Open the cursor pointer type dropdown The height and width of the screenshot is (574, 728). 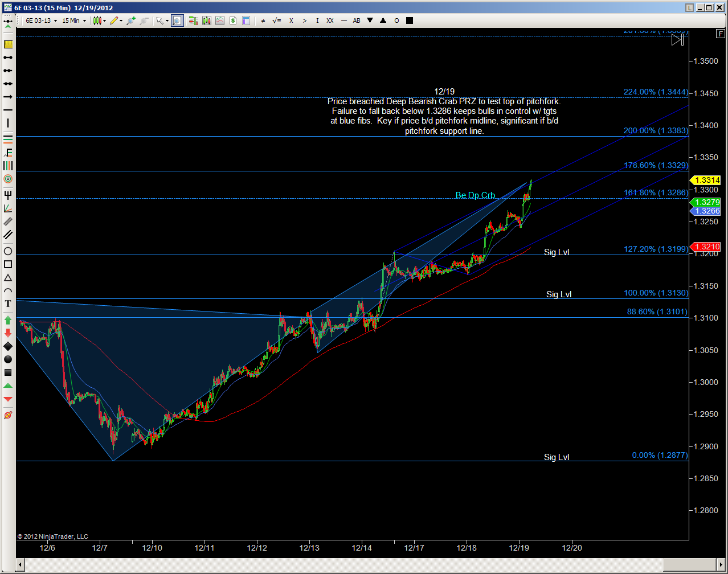pyautogui.click(x=162, y=20)
